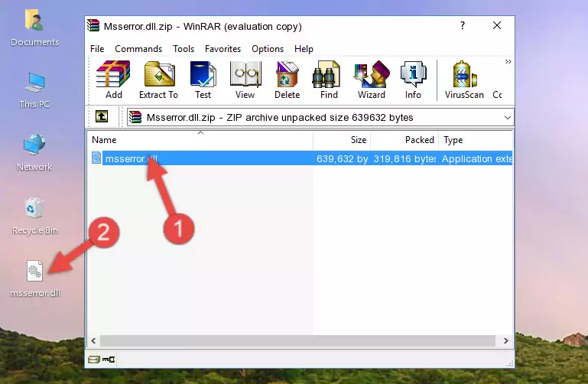The height and width of the screenshot is (384, 588).
Task: Sort by the Packed column header
Action: click(x=404, y=140)
